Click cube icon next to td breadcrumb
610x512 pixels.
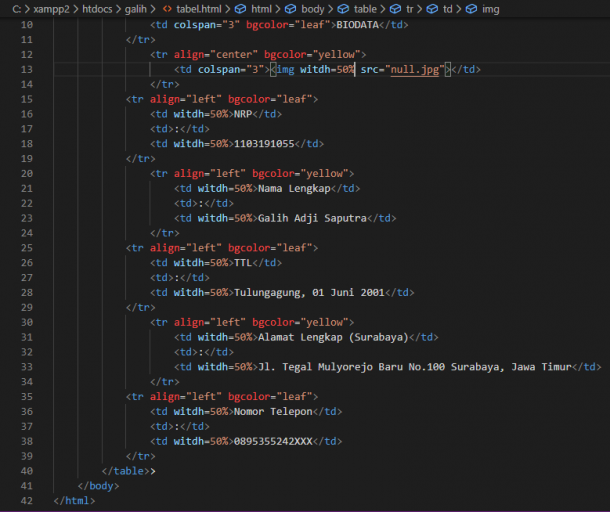pyautogui.click(x=432, y=9)
